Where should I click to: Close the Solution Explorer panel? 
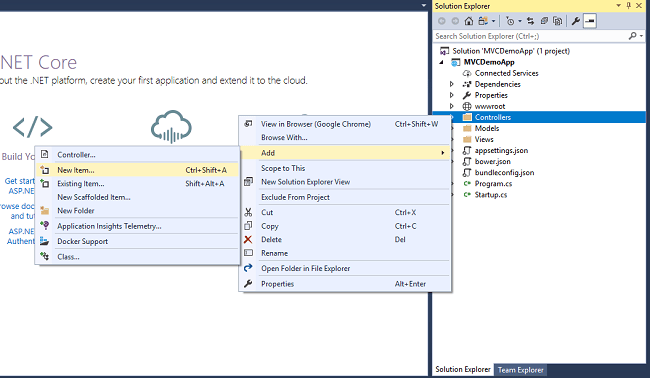point(639,5)
